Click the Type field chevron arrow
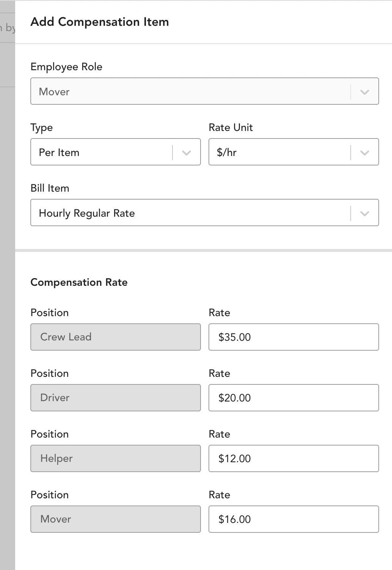This screenshot has height=570, width=392. [x=186, y=153]
